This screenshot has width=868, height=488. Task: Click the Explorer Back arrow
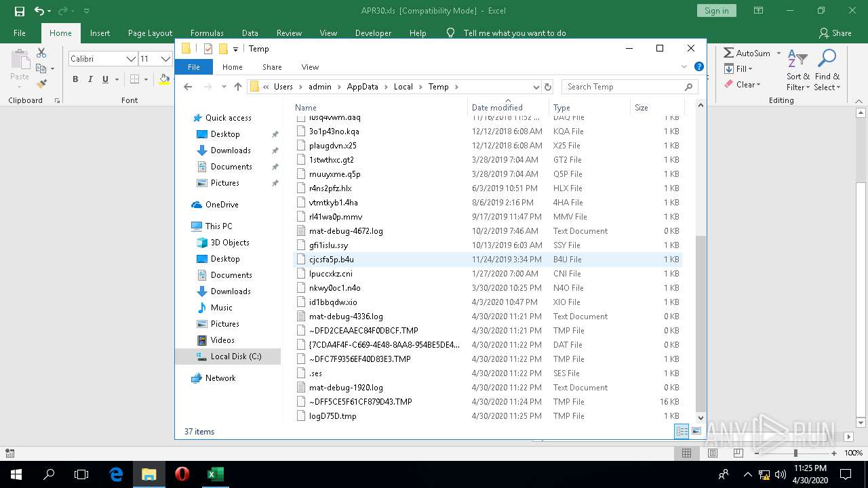point(188,87)
